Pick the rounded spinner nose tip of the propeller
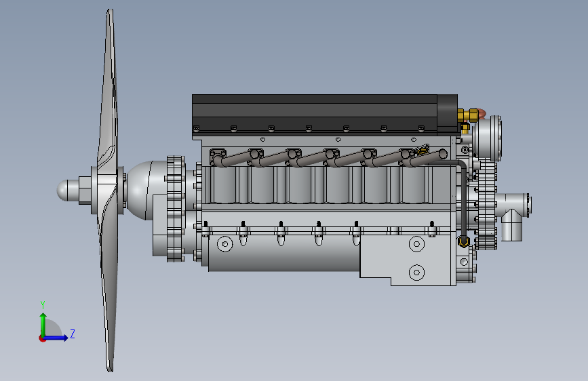 [64, 190]
